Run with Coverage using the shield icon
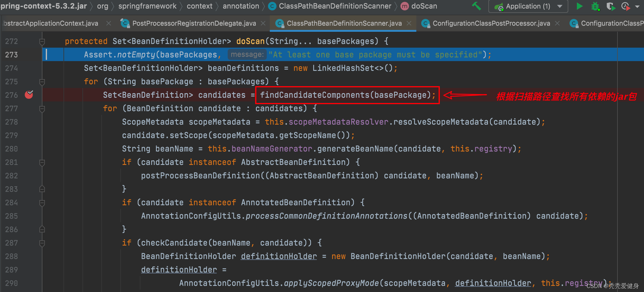The image size is (644, 292). (611, 6)
